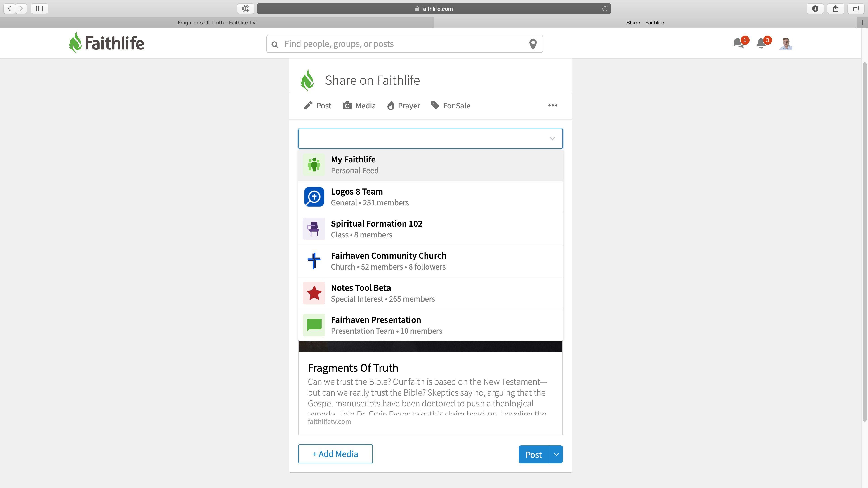
Task: Choose Notes Tool Beta option
Action: 430,293
